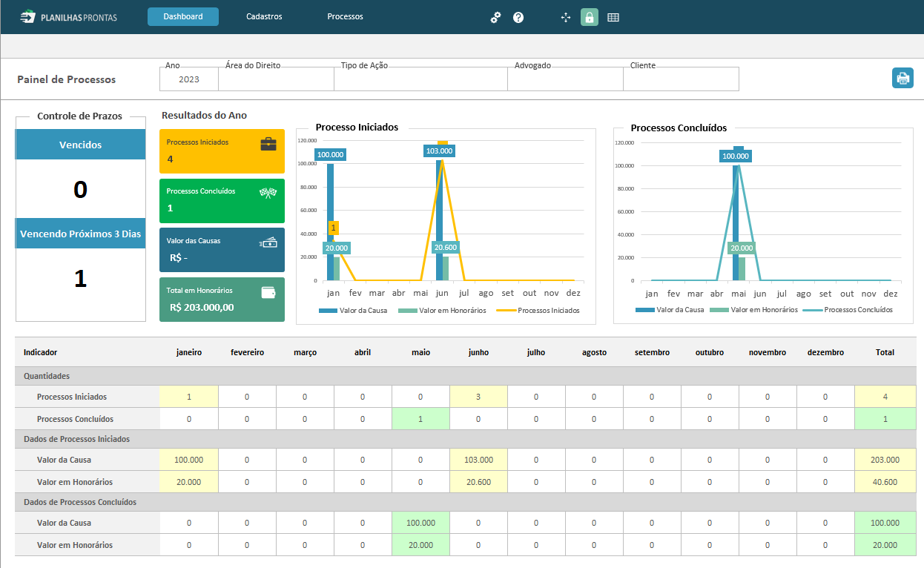
Task: Expand the Advogado filter dropdown
Action: click(x=565, y=79)
